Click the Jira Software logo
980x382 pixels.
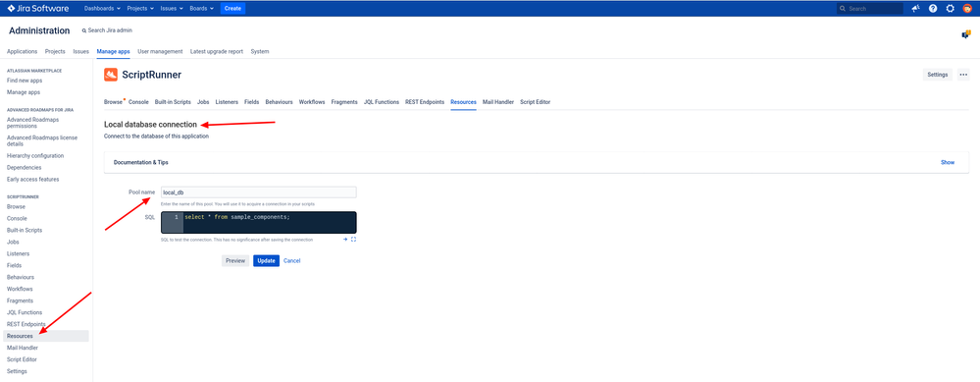38,9
